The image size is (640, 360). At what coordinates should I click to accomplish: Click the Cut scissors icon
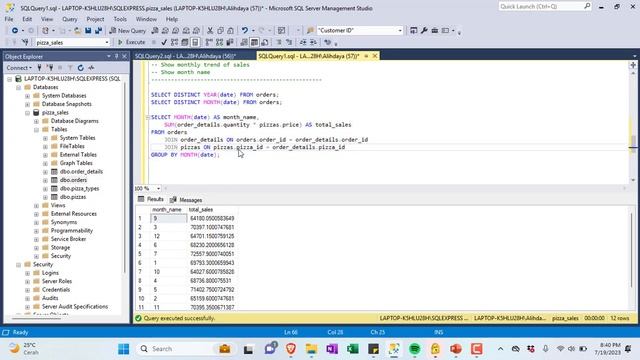(x=210, y=31)
